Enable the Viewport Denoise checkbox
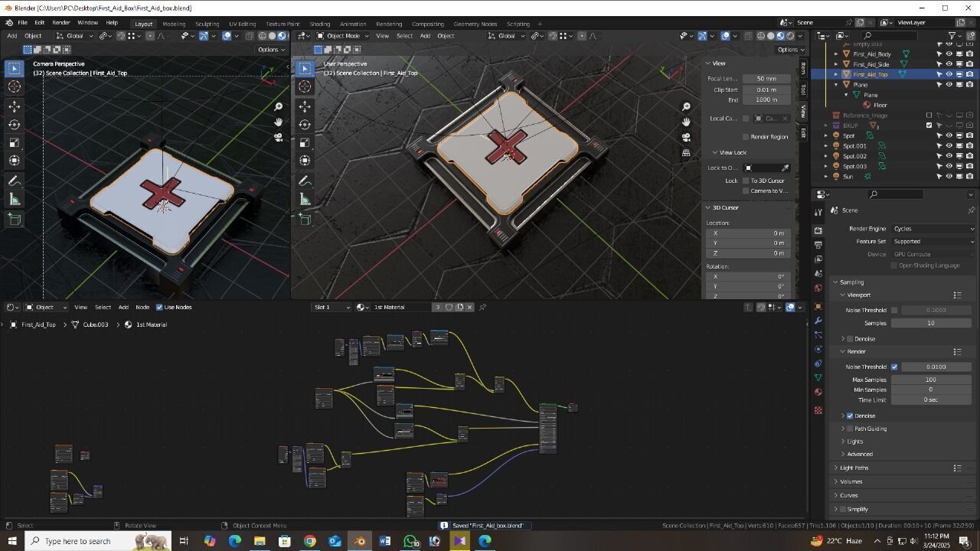The width and height of the screenshot is (980, 551). click(x=850, y=339)
